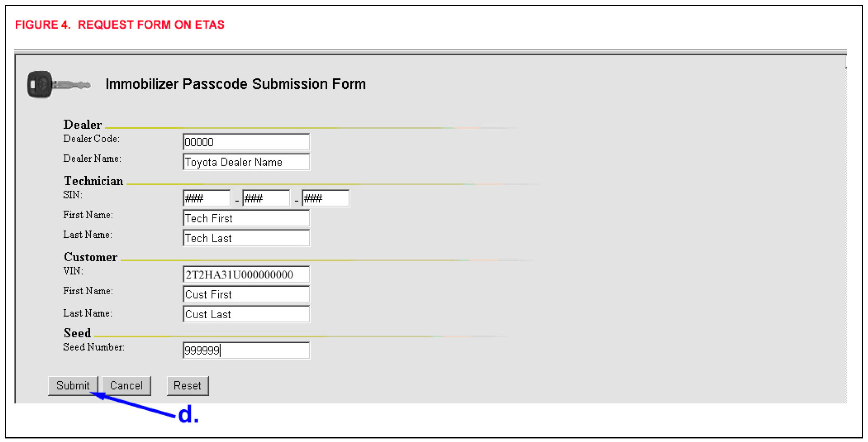Viewport: 868px width, 442px height.
Task: Click the Dealer section heading
Action: 82,124
